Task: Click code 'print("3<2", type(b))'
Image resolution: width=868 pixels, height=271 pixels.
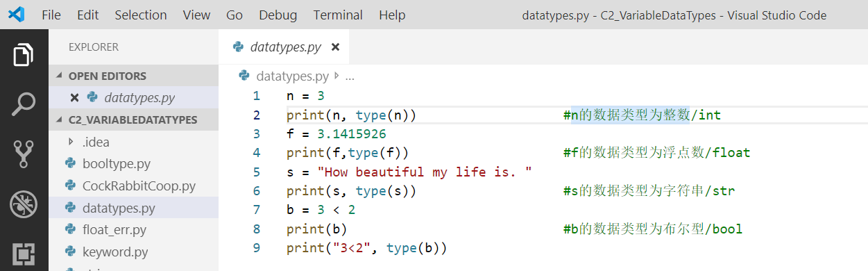Action: pos(366,247)
